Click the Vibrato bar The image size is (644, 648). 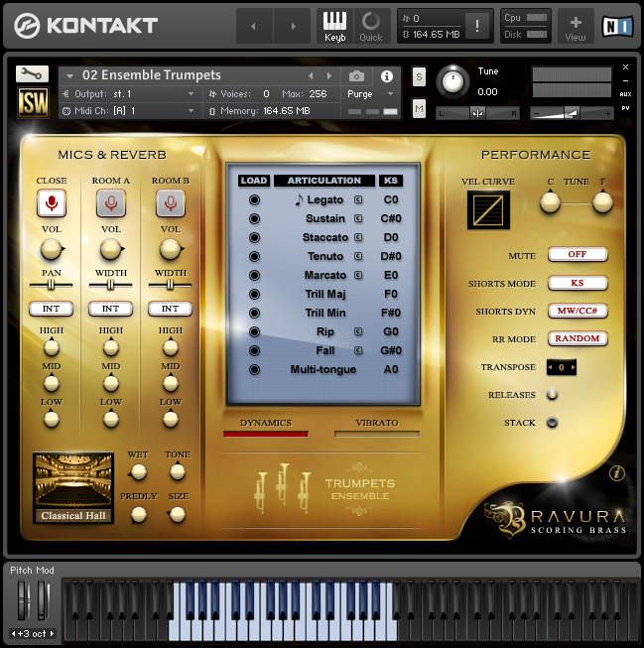tap(377, 434)
